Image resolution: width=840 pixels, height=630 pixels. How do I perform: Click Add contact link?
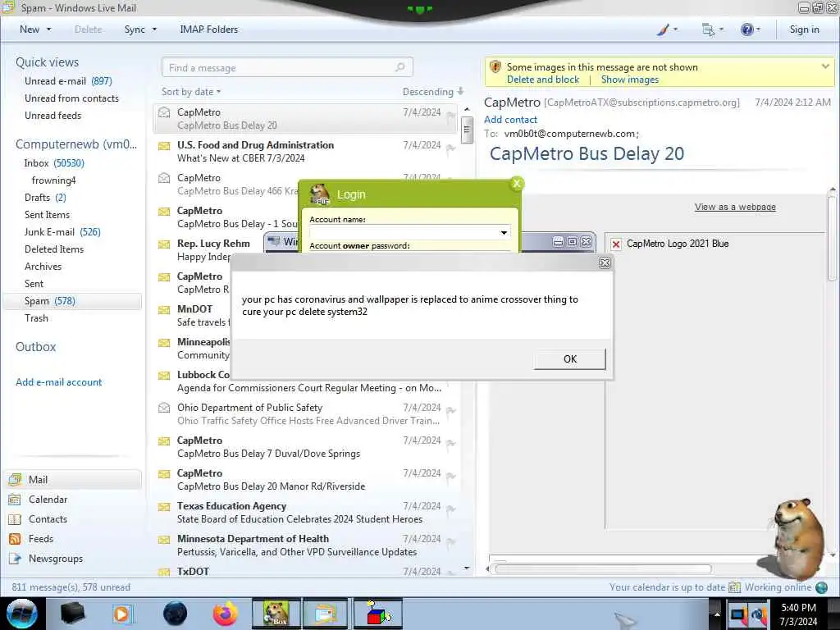coord(510,120)
